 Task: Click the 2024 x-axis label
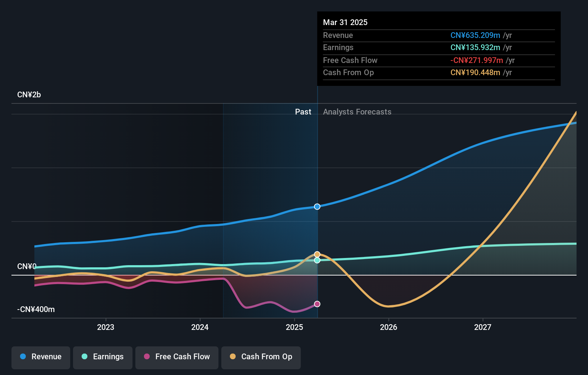coord(200,327)
